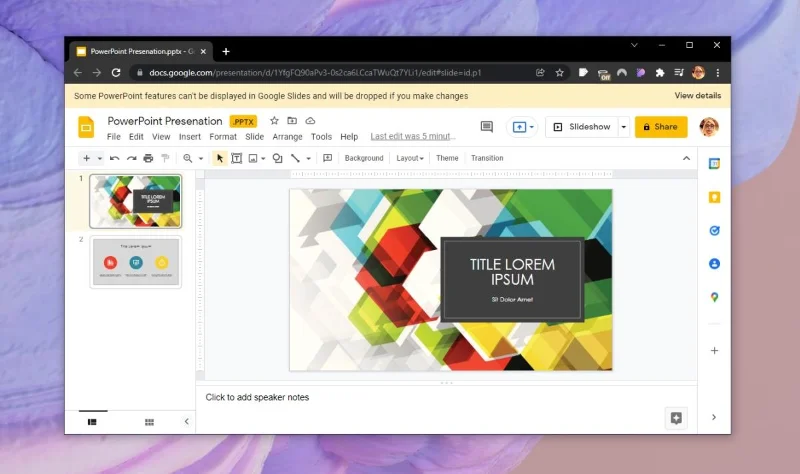Print the presentation
This screenshot has height=474, width=800.
point(148,158)
